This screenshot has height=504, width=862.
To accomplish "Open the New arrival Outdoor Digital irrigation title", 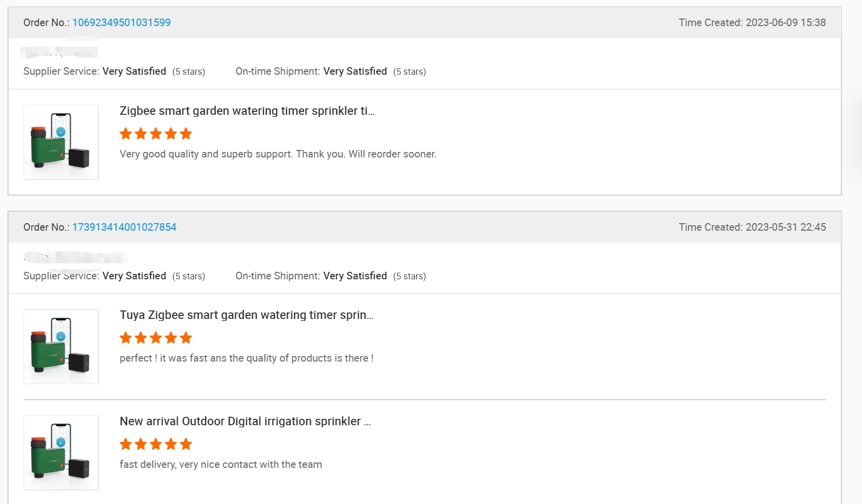I will 245,421.
